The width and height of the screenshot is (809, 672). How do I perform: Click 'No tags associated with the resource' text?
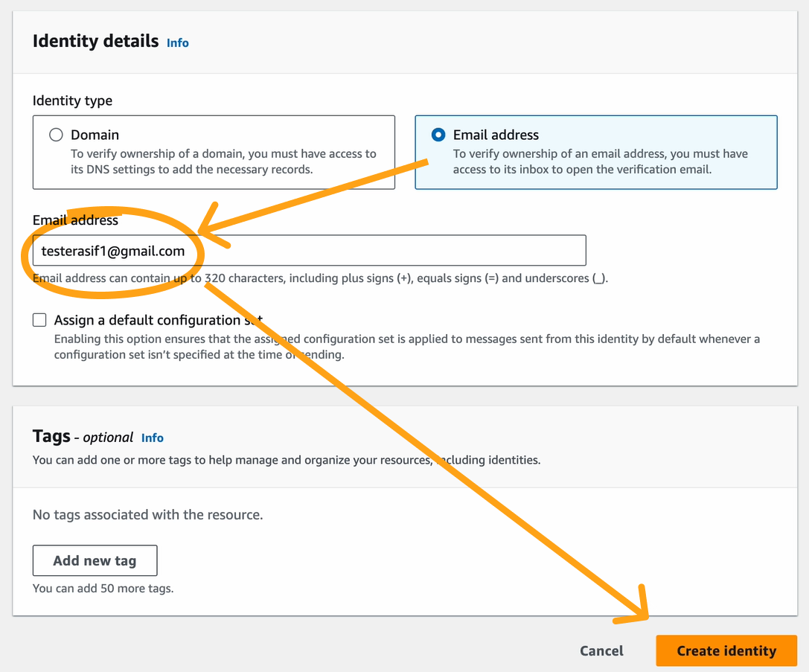coord(147,514)
